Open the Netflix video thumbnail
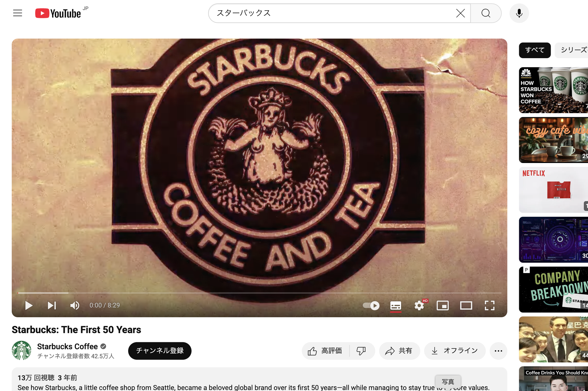This screenshot has width=588, height=391. pos(553,190)
